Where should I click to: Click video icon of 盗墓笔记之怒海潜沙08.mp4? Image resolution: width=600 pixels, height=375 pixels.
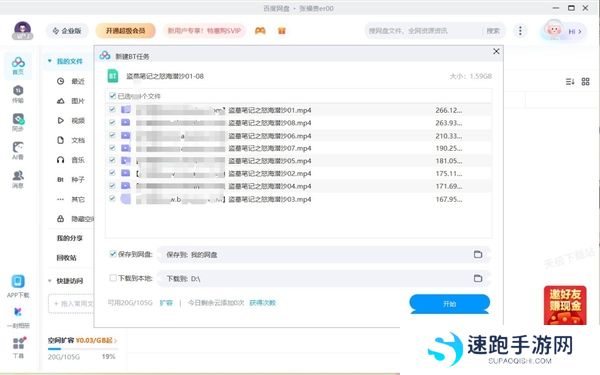[x=126, y=122]
